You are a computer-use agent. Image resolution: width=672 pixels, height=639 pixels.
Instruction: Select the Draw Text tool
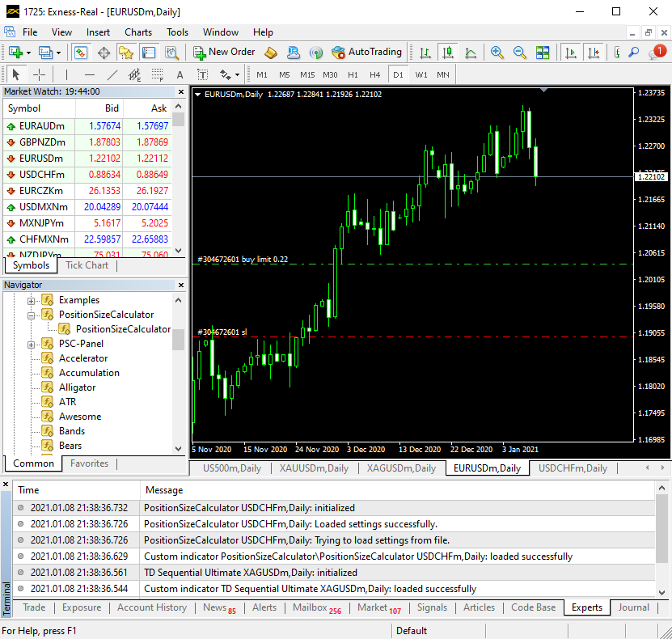(x=180, y=74)
